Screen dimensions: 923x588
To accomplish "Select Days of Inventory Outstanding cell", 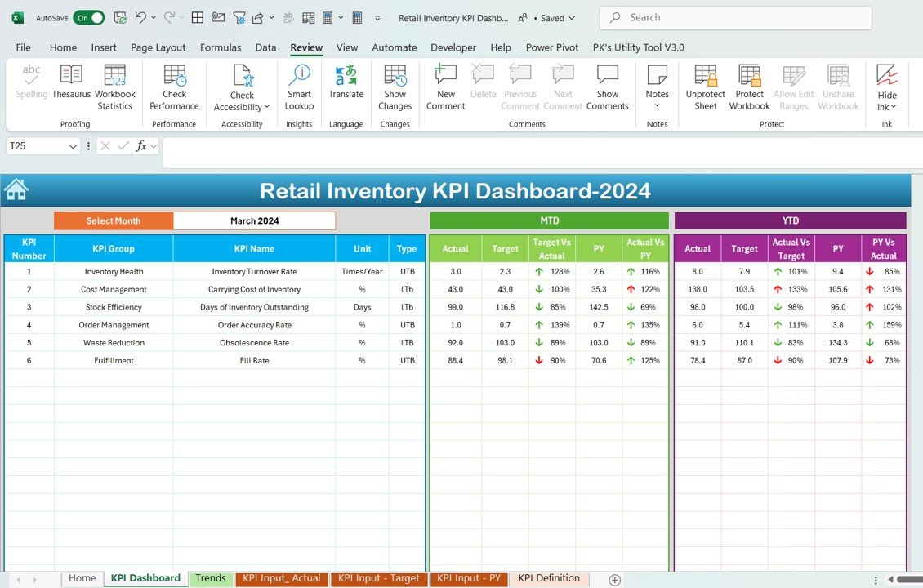I will click(x=254, y=307).
